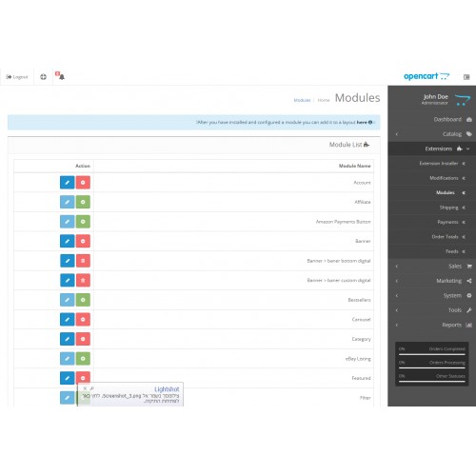Delete 'baner bottom digital' banner module
The height and width of the screenshot is (476, 476).
point(83,261)
